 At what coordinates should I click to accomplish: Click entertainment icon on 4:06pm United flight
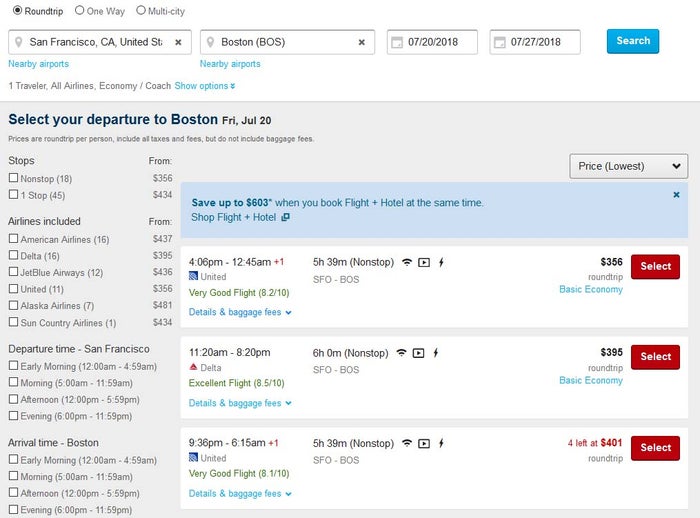click(x=424, y=263)
